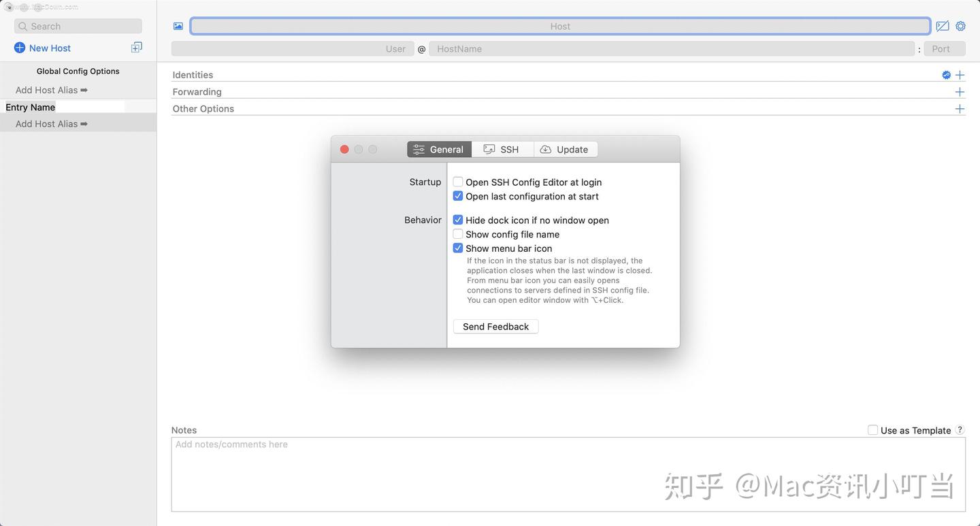Add an entry with the Identities plus icon
The width and height of the screenshot is (980, 526).
960,75
